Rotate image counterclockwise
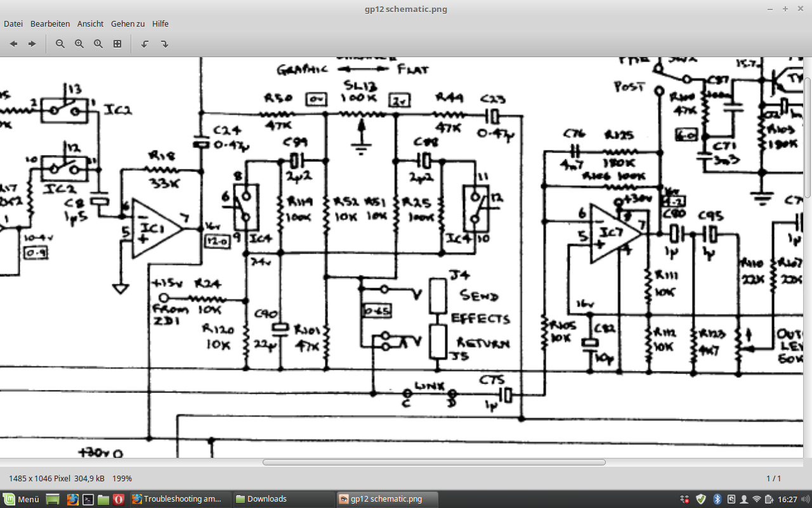Viewport: 812px width, 508px height. coord(145,44)
